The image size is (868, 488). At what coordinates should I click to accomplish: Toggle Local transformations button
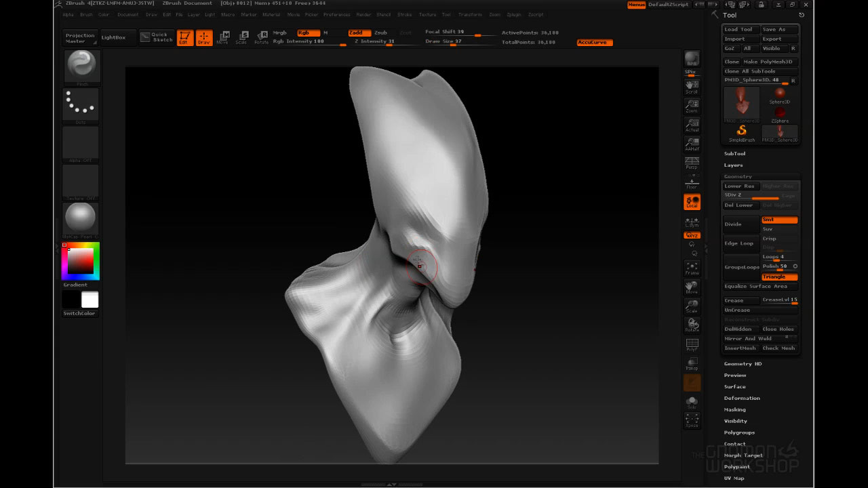click(x=692, y=202)
